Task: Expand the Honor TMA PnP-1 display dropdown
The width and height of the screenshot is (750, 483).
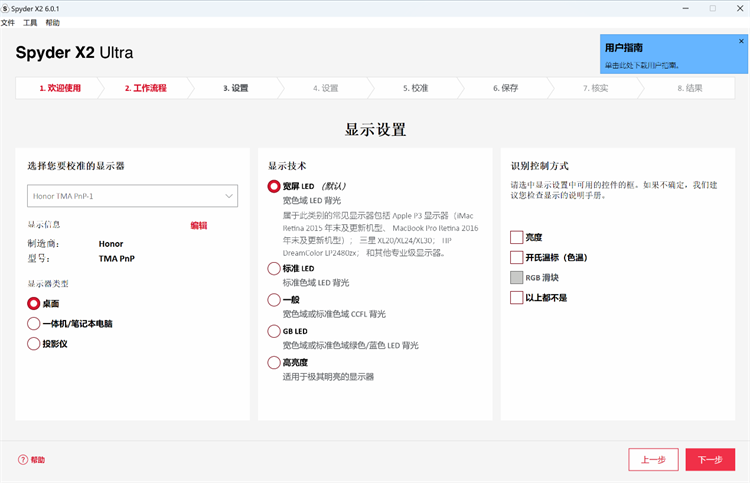Action: (132, 196)
